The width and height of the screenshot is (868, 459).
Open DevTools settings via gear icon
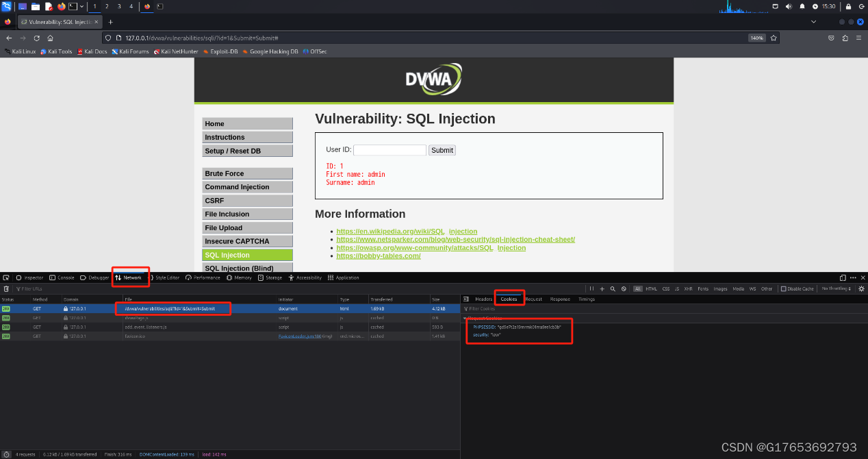(x=861, y=288)
